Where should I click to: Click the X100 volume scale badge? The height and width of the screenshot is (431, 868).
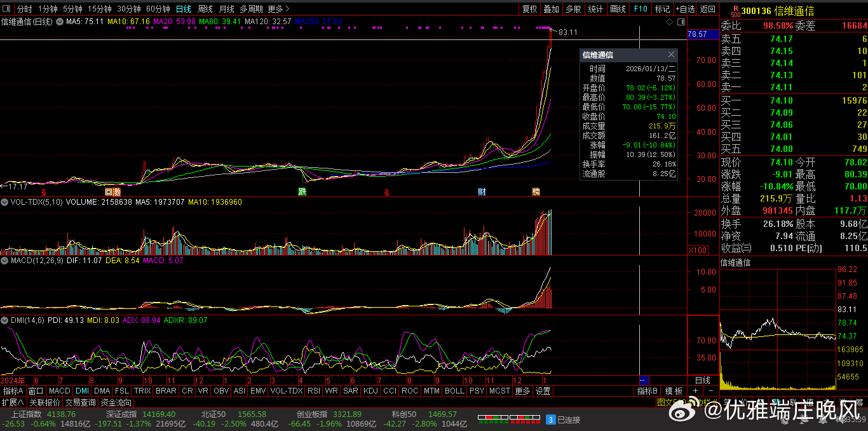click(696, 250)
